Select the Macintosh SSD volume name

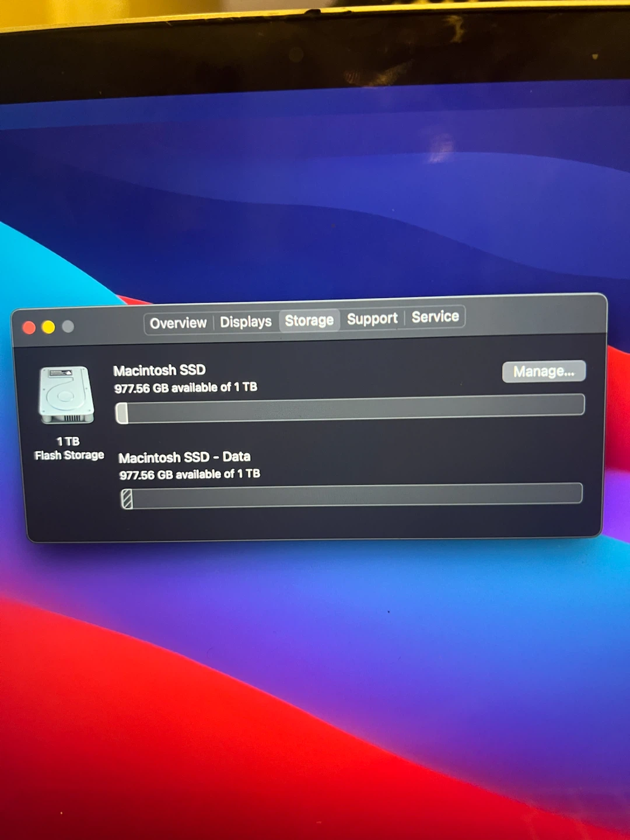159,370
